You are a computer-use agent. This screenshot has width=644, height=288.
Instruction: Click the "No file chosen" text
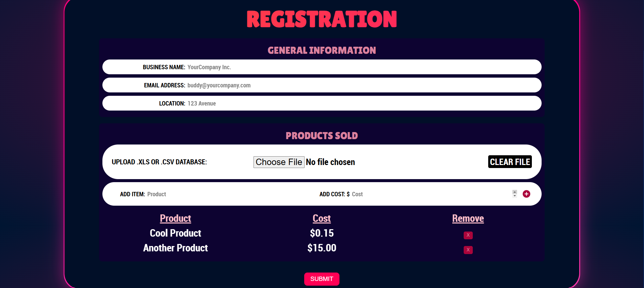coord(330,162)
